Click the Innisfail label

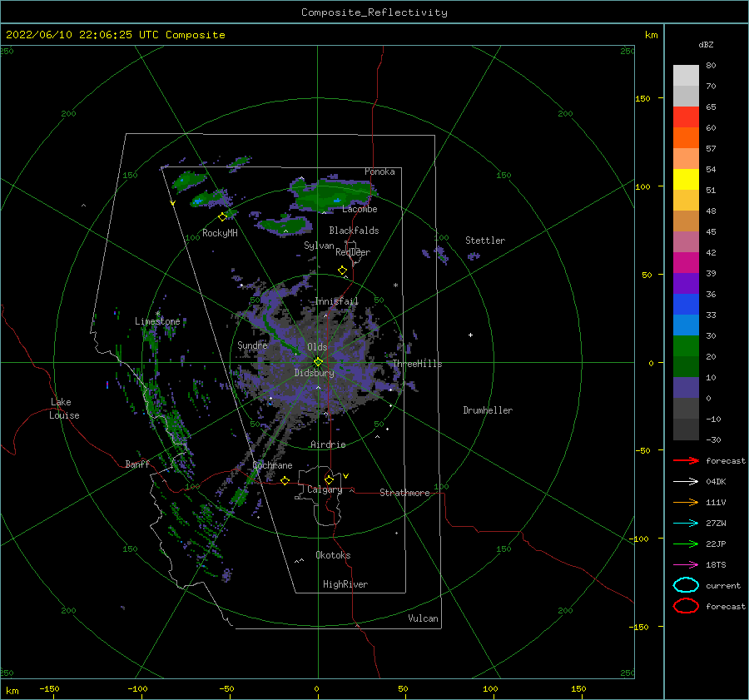coord(336,301)
